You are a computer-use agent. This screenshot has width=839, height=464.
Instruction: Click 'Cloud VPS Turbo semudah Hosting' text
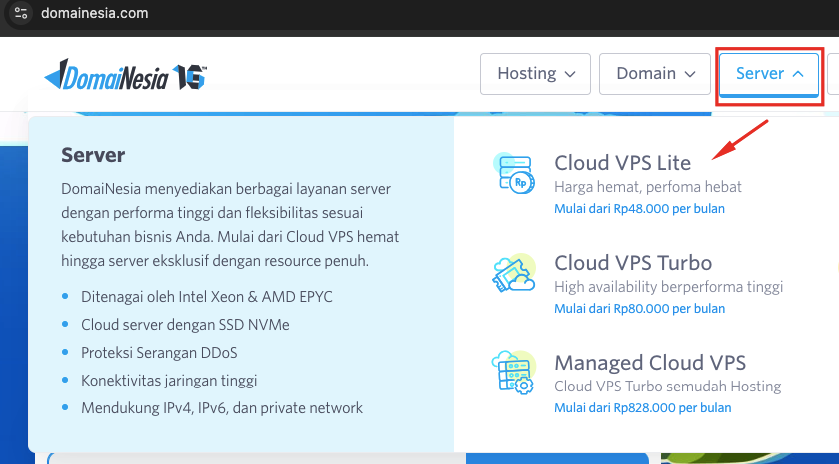[x=668, y=386]
